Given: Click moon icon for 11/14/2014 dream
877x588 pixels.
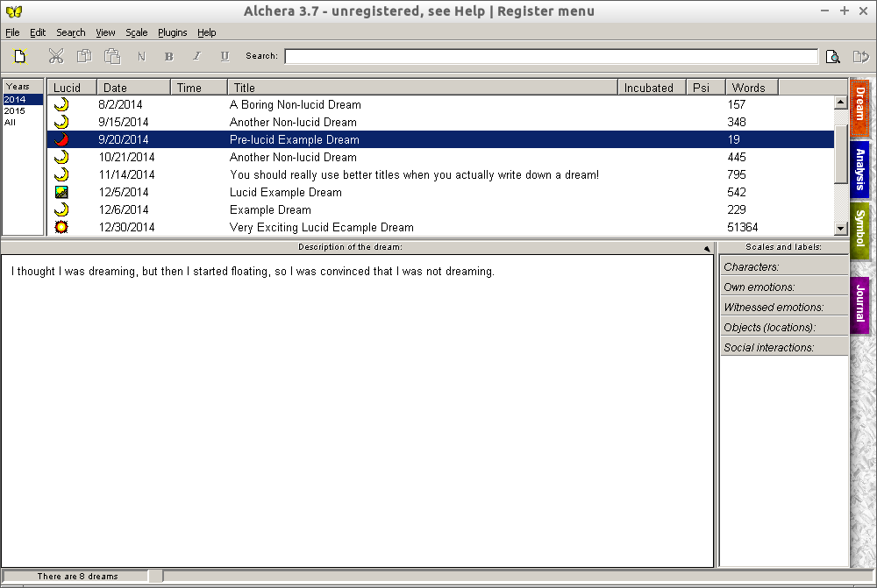Looking at the screenshot, I should (x=61, y=174).
